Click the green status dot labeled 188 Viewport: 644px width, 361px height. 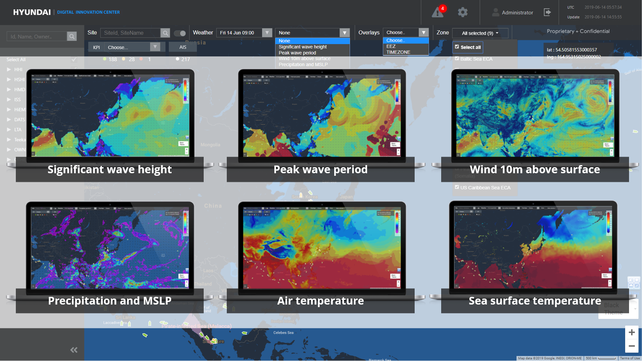pyautogui.click(x=104, y=59)
